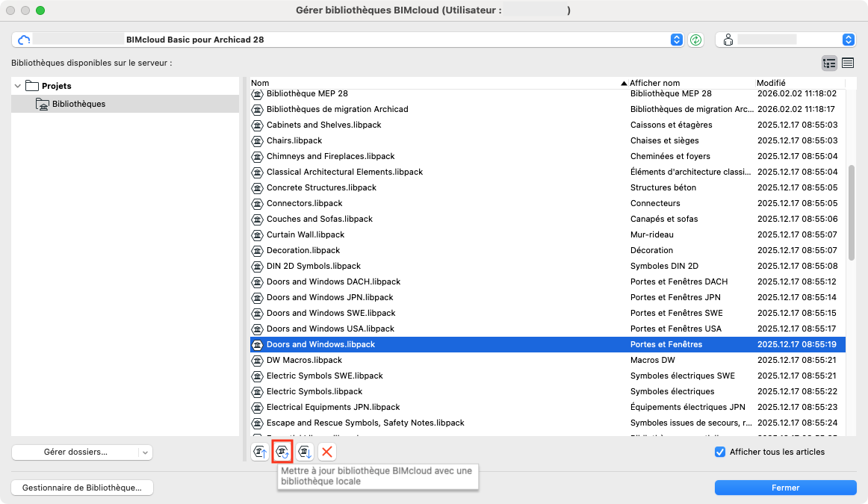The width and height of the screenshot is (868, 504).
Task: Click 2025.12.17 08:55:08 modified date
Action: click(797, 266)
